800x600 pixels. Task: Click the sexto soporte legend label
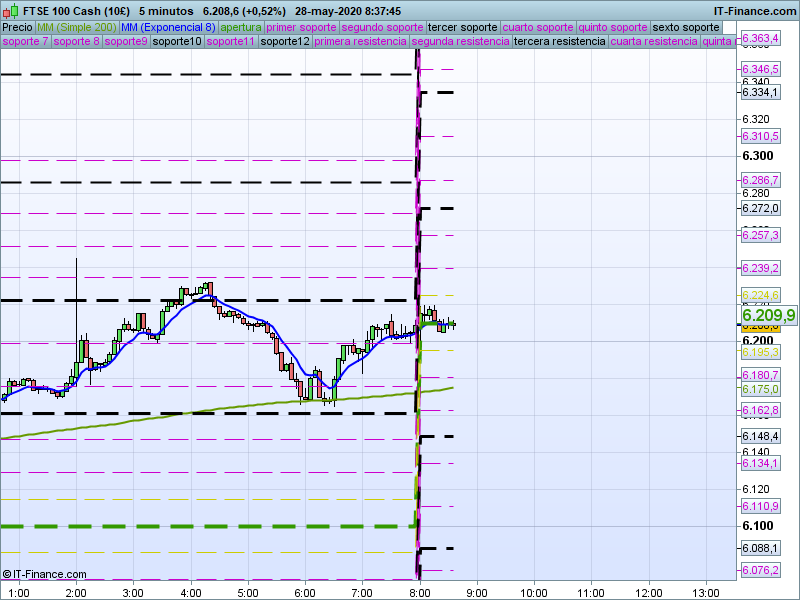(x=685, y=27)
